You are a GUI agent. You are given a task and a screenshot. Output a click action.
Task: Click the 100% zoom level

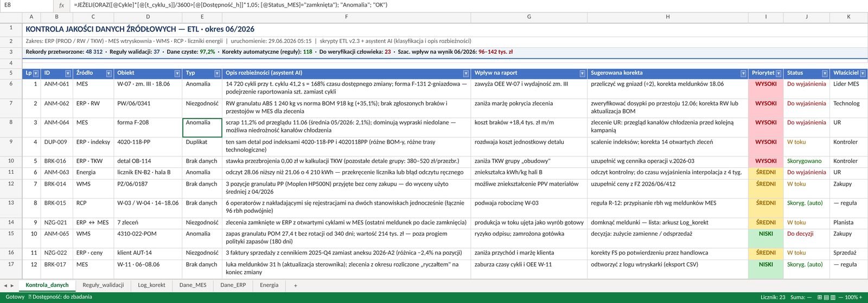[x=853, y=298]
